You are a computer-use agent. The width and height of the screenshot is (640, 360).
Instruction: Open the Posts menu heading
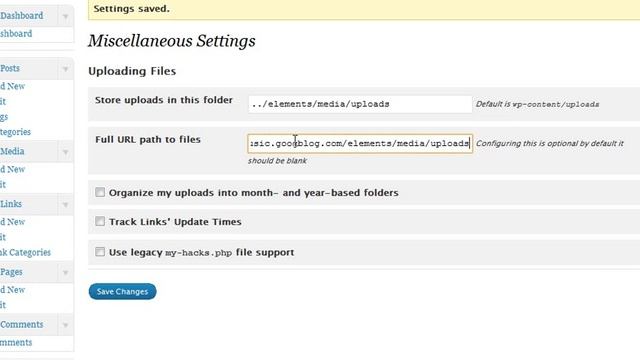10,68
